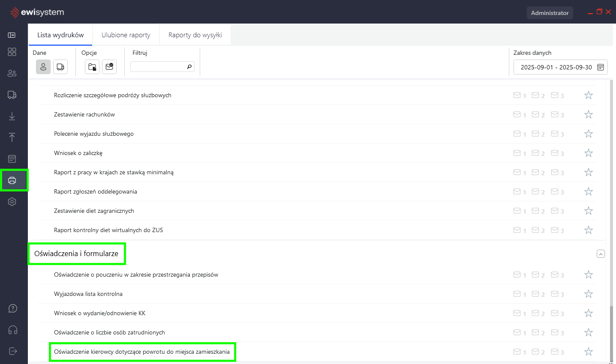Select driver data mode under Dane
Image resolution: width=616 pixels, height=364 pixels.
(x=43, y=67)
